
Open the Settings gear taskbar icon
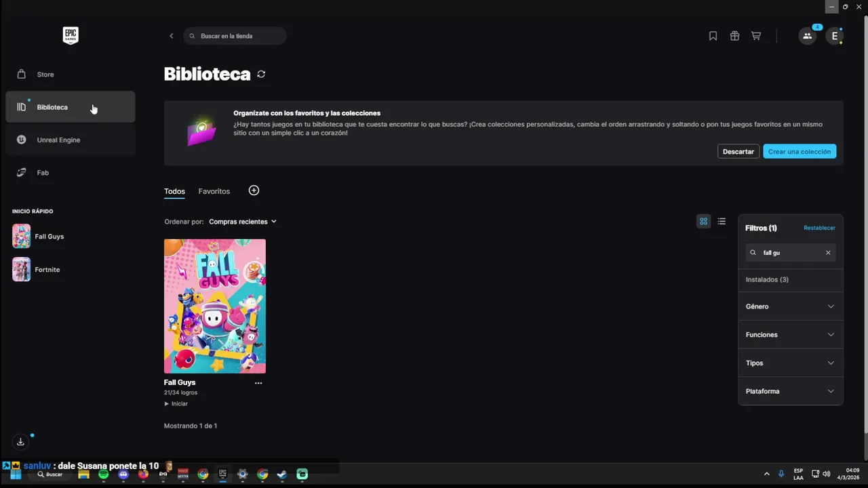pos(242,474)
